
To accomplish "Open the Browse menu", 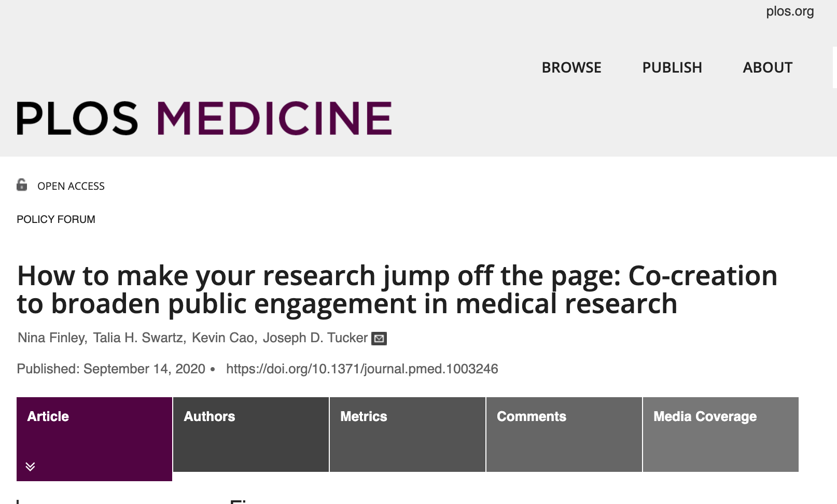I will (571, 67).
